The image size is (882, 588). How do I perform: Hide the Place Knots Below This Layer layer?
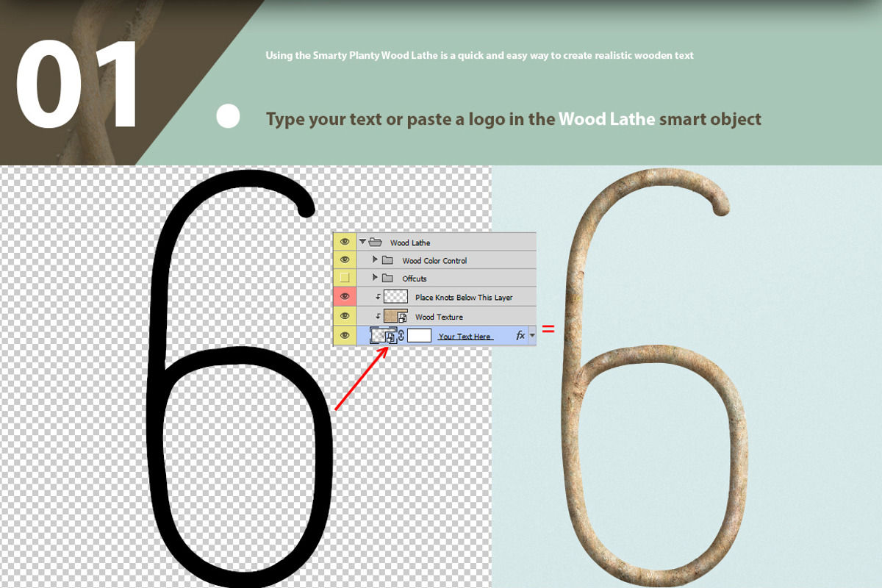click(344, 297)
